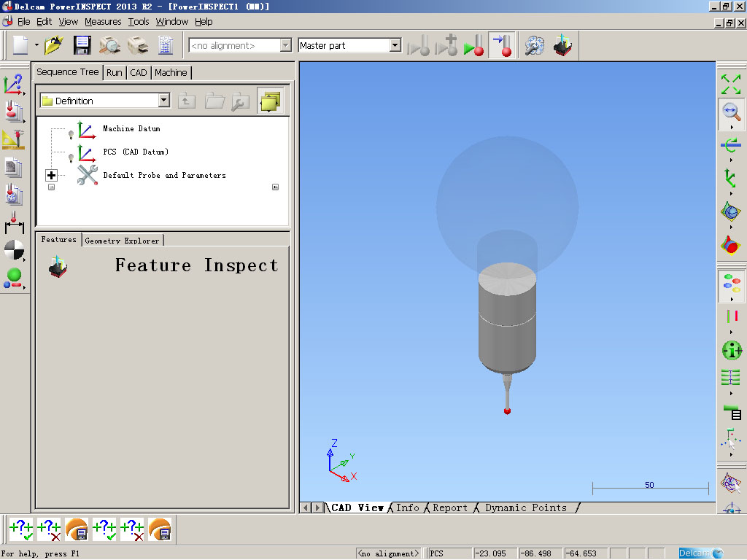Click the Print icon in the toolbar

[138, 46]
